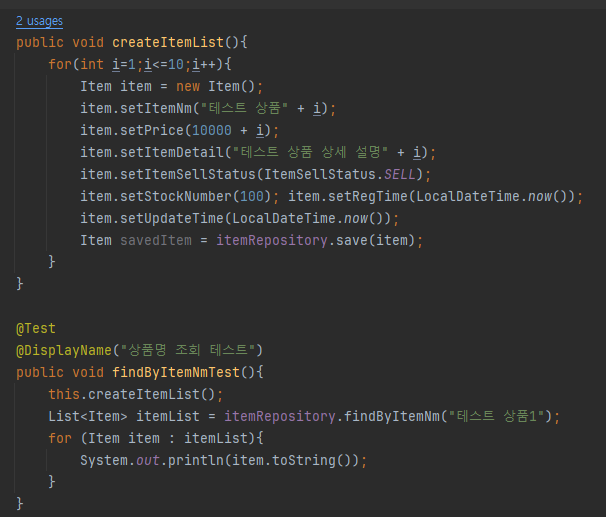Open the "2 usages" inlay link
Screen dimensions: 606x517
pyautogui.click(x=39, y=20)
